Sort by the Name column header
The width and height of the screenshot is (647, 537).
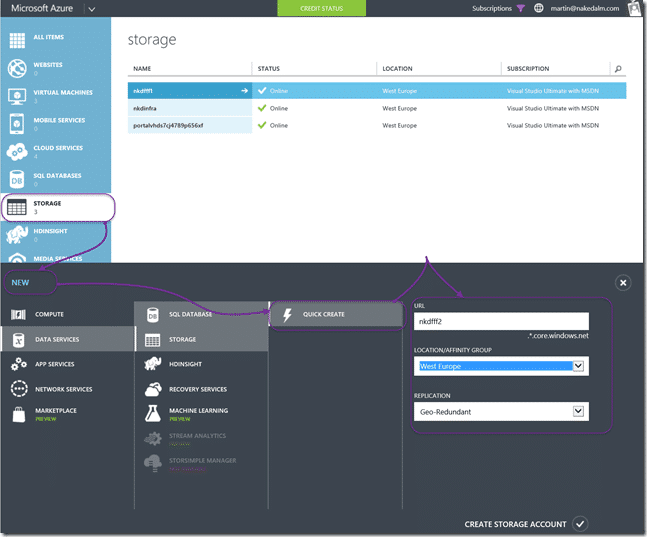point(142,69)
